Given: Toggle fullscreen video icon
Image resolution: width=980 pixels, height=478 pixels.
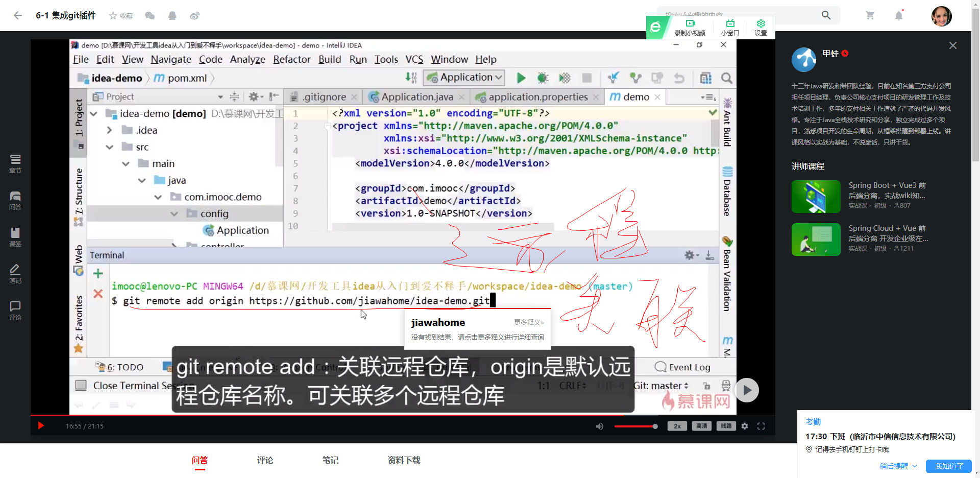Looking at the screenshot, I should tap(761, 426).
